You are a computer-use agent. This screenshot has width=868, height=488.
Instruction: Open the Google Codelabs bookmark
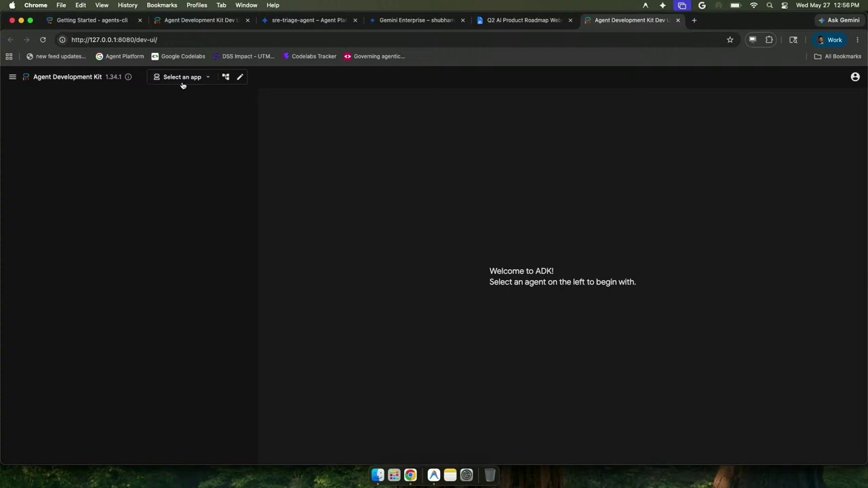point(178,56)
